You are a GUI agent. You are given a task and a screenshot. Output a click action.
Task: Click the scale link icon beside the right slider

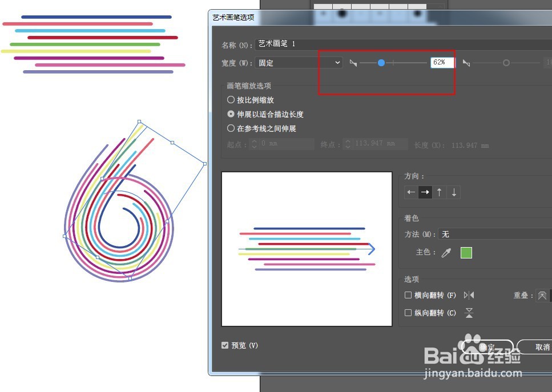(466, 63)
